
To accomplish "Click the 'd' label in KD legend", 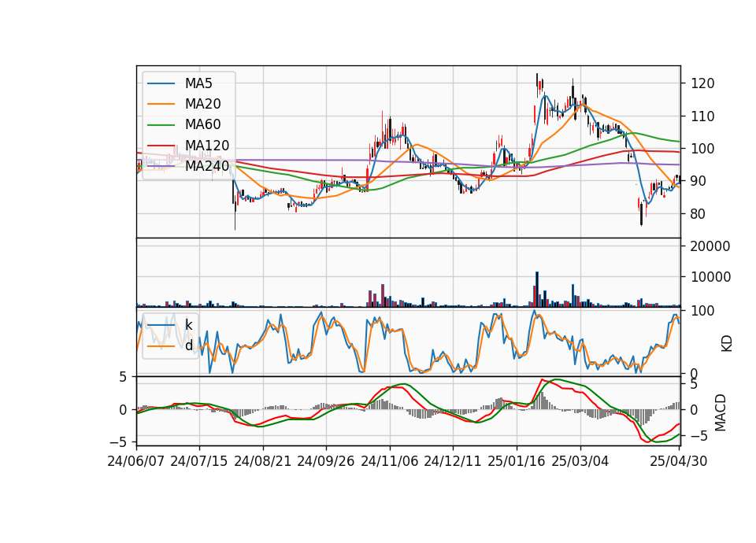I will click(188, 345).
